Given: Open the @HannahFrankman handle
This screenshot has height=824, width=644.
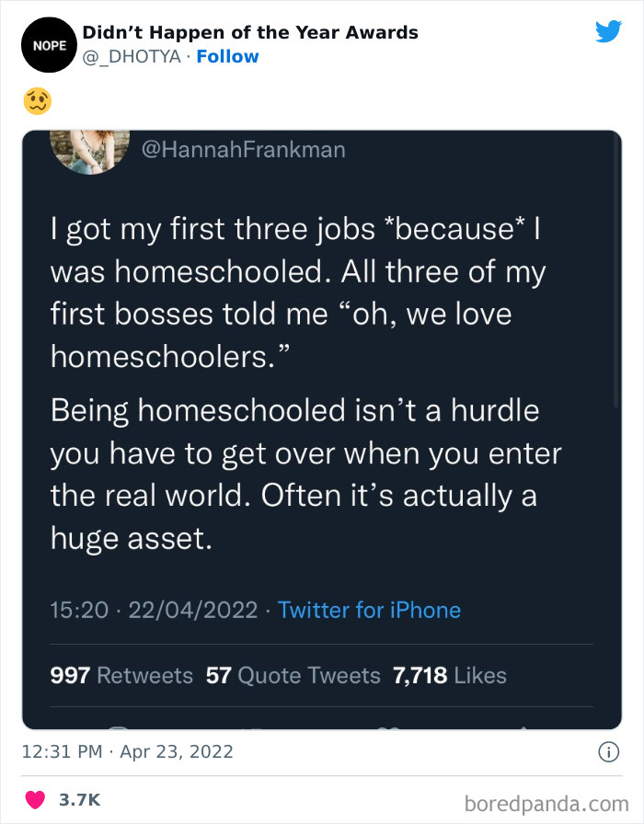Looking at the screenshot, I should click(244, 149).
